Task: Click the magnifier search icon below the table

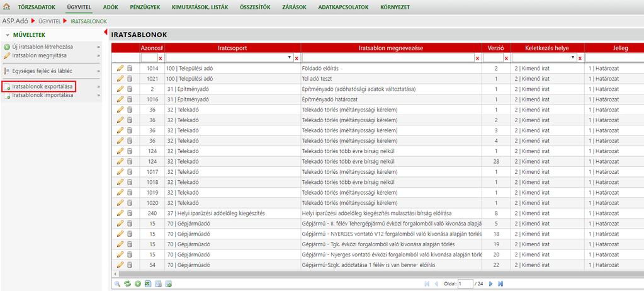Action: tap(118, 283)
